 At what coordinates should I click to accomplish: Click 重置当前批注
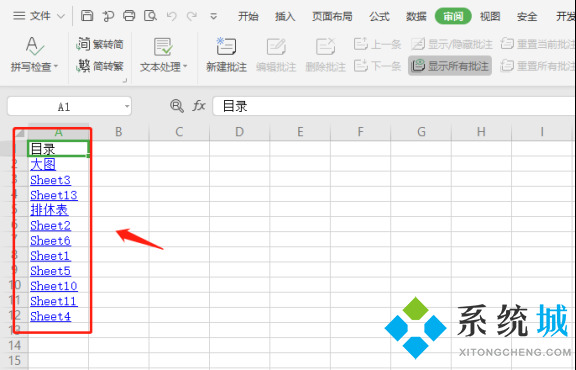(x=538, y=44)
